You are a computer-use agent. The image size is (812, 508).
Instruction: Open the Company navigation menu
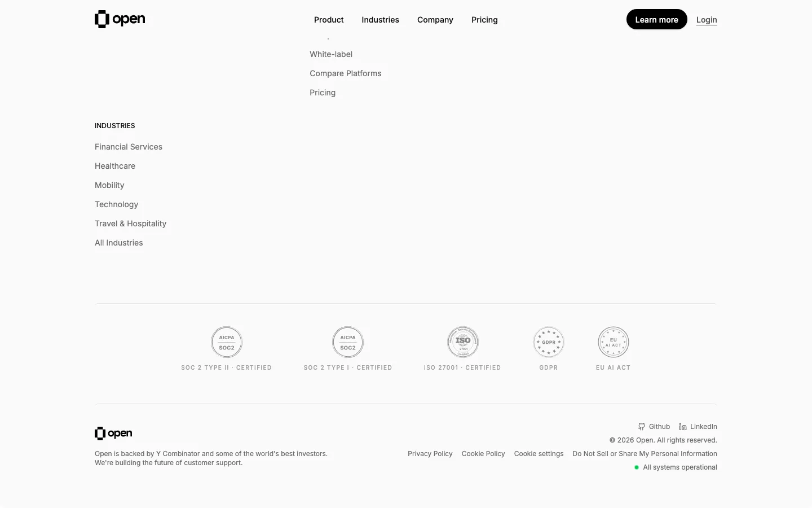click(x=435, y=20)
